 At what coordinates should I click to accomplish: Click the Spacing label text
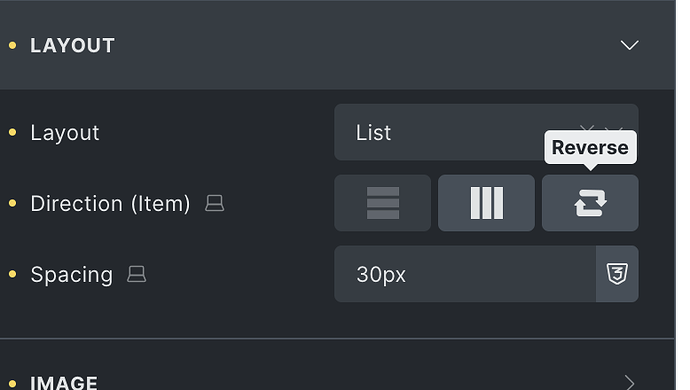72,275
